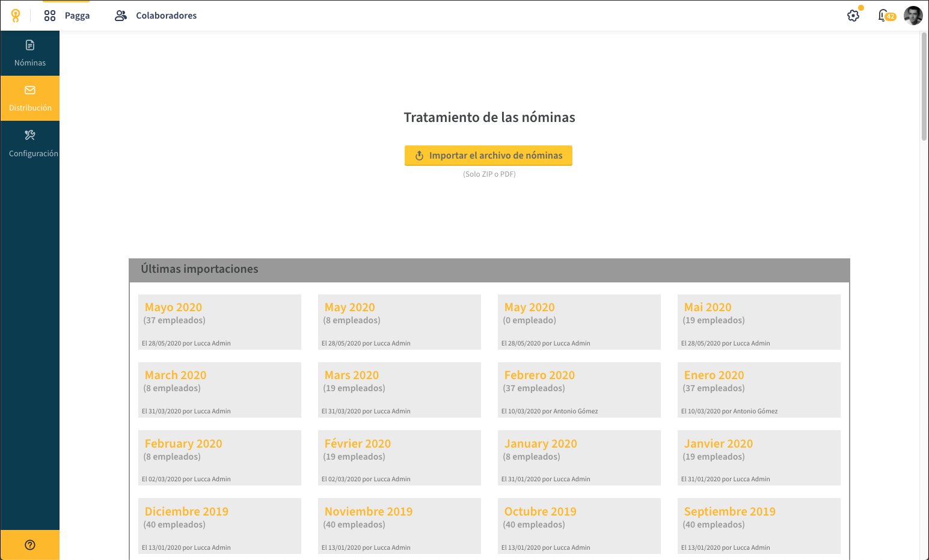
Task: Open the settings gear icon
Action: pyautogui.click(x=853, y=16)
